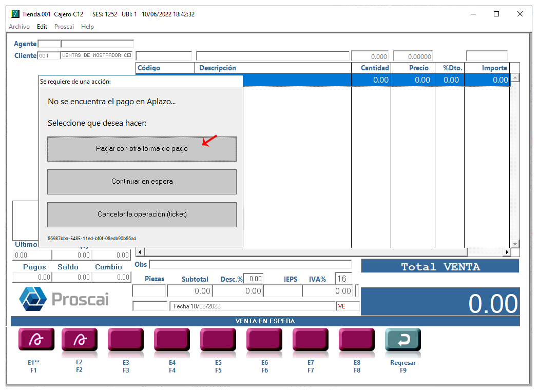Focus the Agente code field

(x=49, y=44)
